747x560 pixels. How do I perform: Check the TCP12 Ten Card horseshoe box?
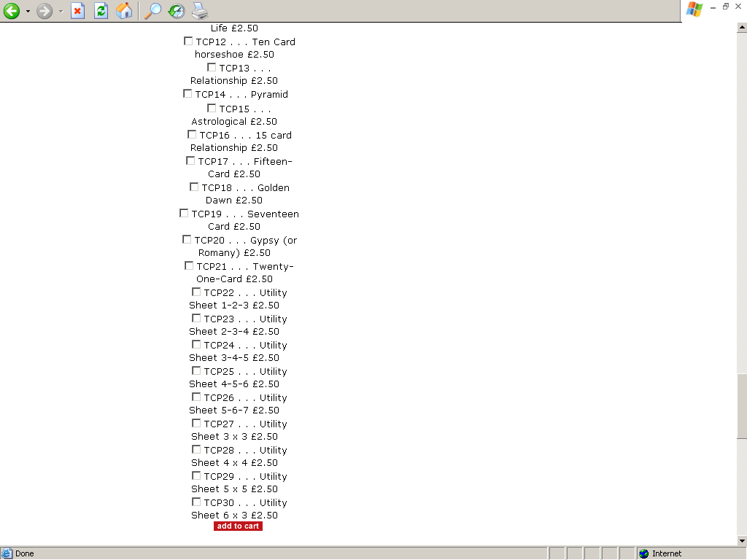[188, 42]
